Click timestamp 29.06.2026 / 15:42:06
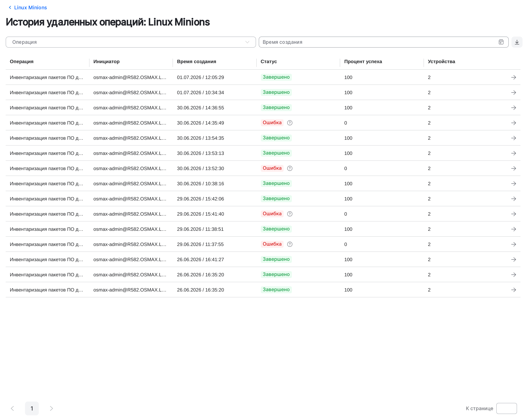 200,199
